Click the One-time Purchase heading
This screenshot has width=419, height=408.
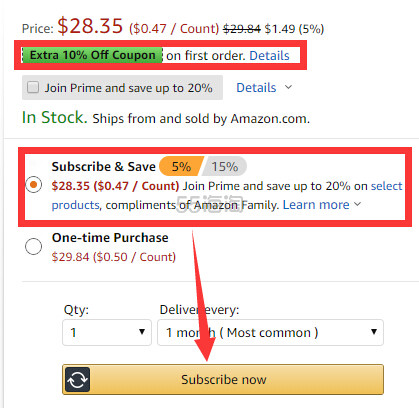110,238
